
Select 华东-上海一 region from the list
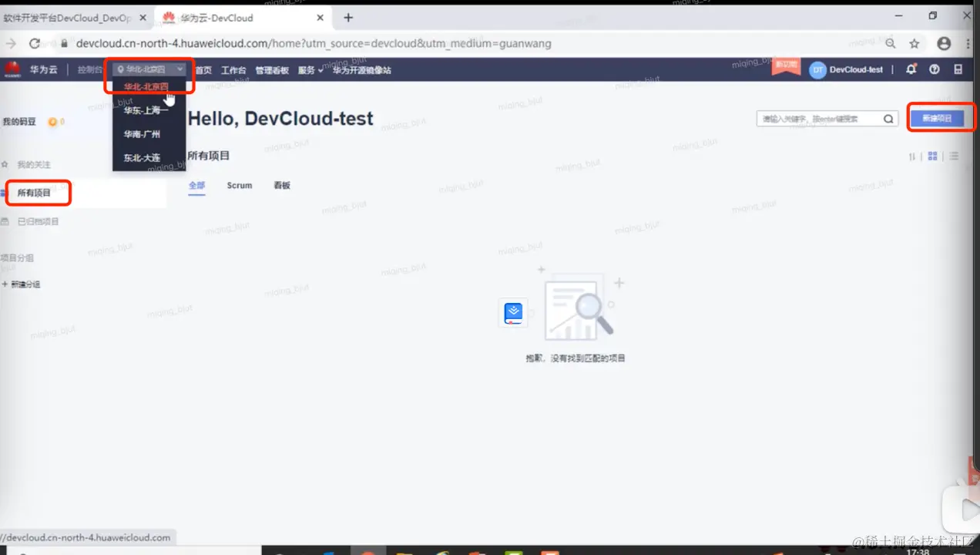tap(146, 110)
